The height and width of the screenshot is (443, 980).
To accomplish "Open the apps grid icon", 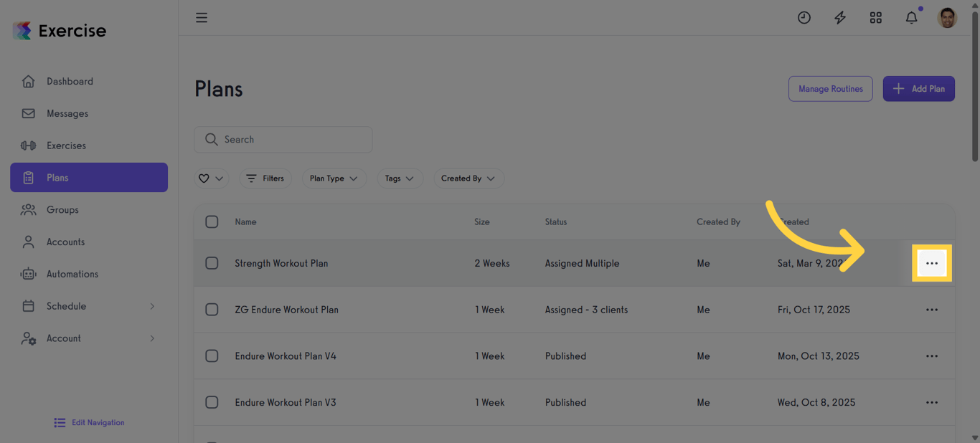I will pos(876,18).
